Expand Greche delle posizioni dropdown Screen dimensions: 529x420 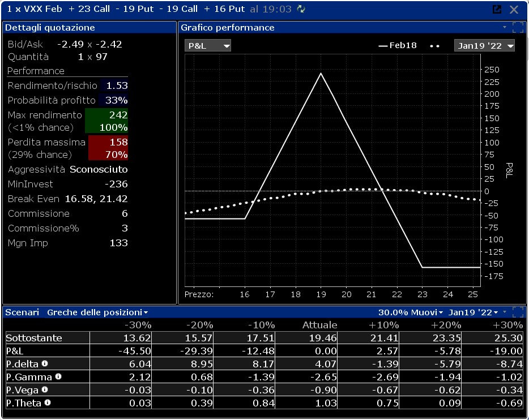[x=97, y=312]
